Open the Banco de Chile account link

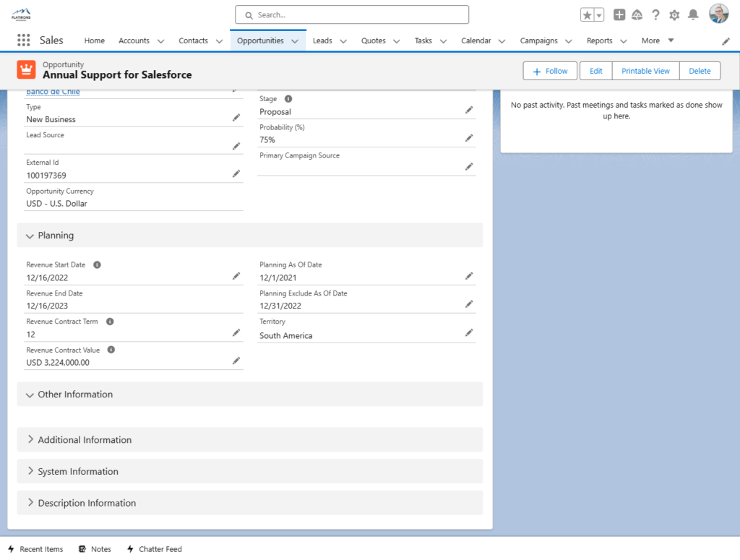pyautogui.click(x=53, y=92)
